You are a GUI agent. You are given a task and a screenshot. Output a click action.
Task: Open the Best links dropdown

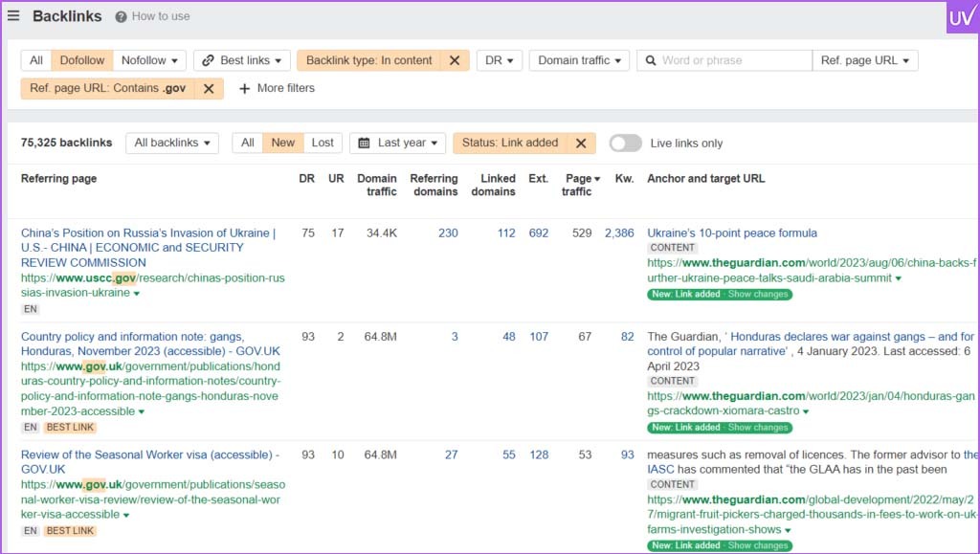coord(242,60)
